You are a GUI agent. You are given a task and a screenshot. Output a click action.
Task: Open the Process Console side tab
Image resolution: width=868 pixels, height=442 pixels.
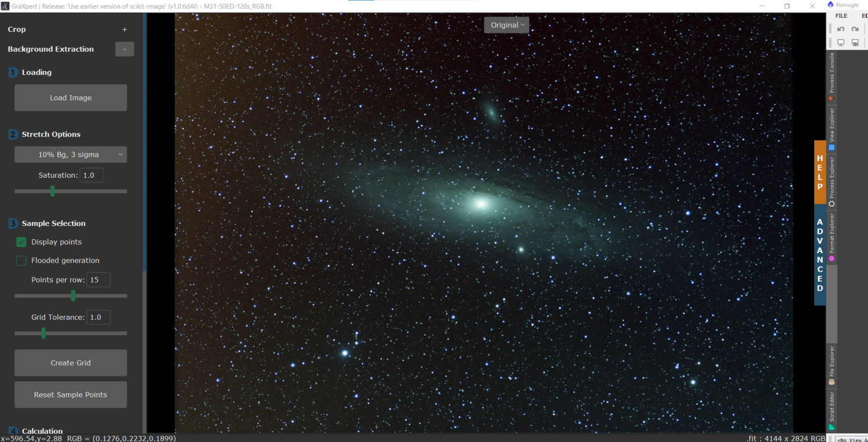[832, 76]
